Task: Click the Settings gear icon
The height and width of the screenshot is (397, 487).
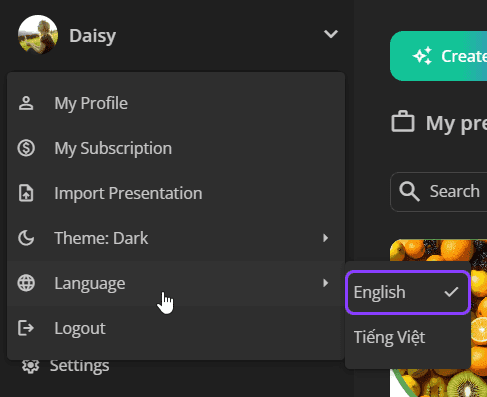Action: [30, 366]
